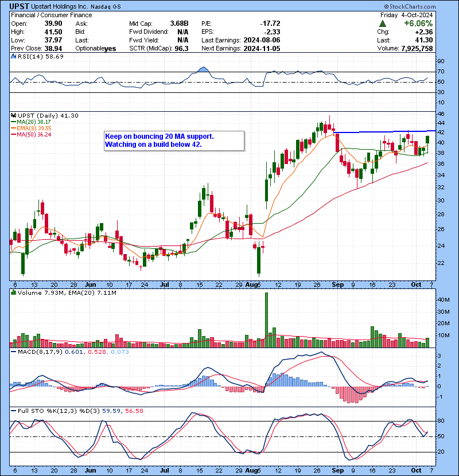The image size is (459, 476).
Task: Click the MACD(8,17,9) legend marker
Action: click(x=14, y=352)
